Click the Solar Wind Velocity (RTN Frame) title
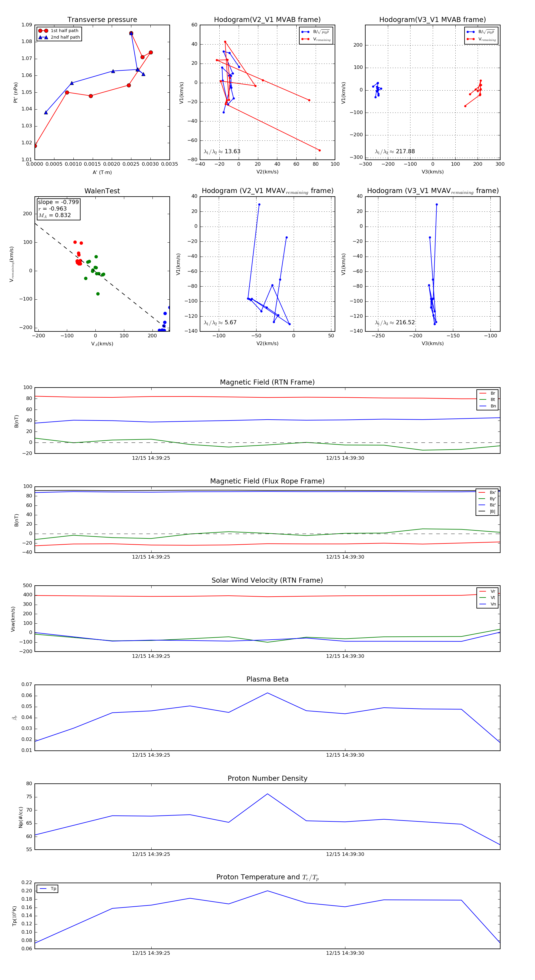Viewport: 535px width, 980px height. click(267, 580)
